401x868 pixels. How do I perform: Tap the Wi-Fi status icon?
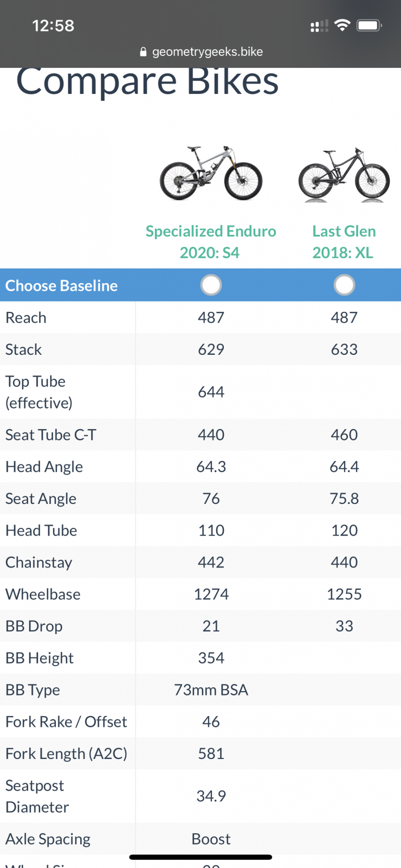pos(342,25)
